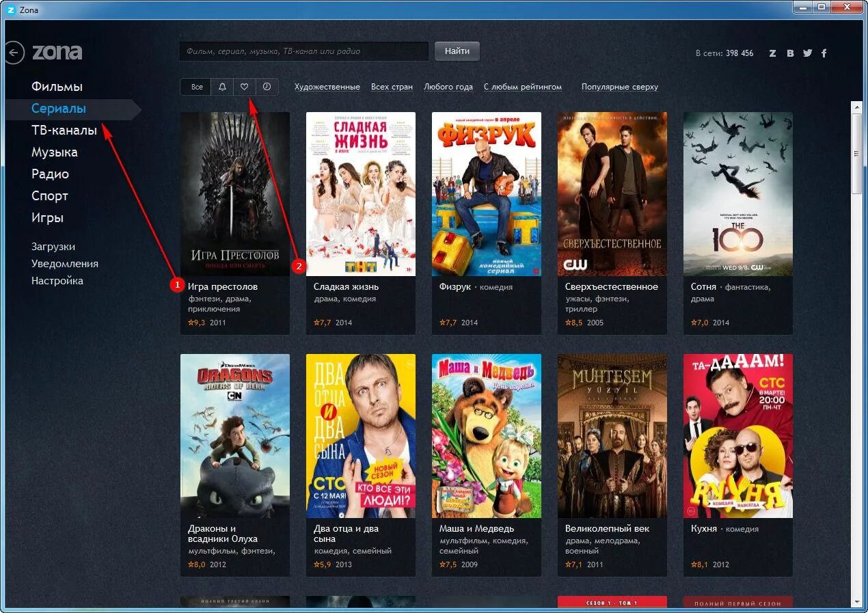Open the Спорт section
The height and width of the screenshot is (613, 868).
50,196
